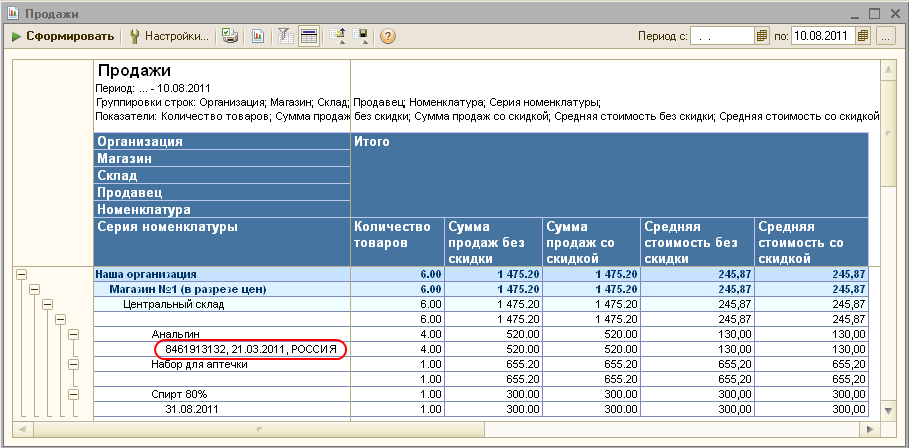Click the Сформировать button to generate report

click(x=63, y=37)
